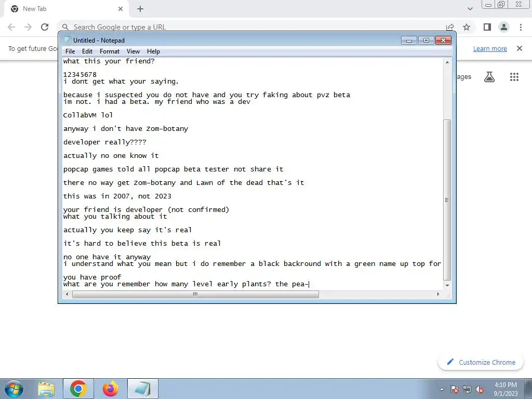This screenshot has height=399, width=532.
Task: Click the line 'CollabVM lol'
Action: click(x=88, y=115)
